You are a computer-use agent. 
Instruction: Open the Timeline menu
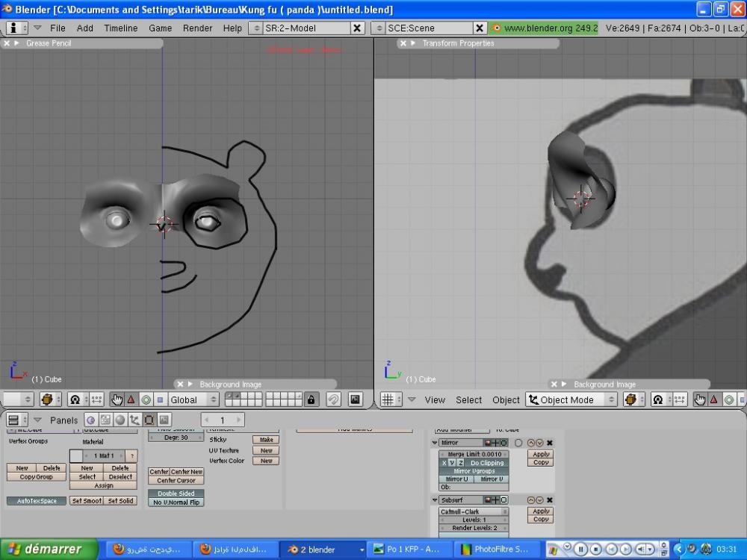121,28
